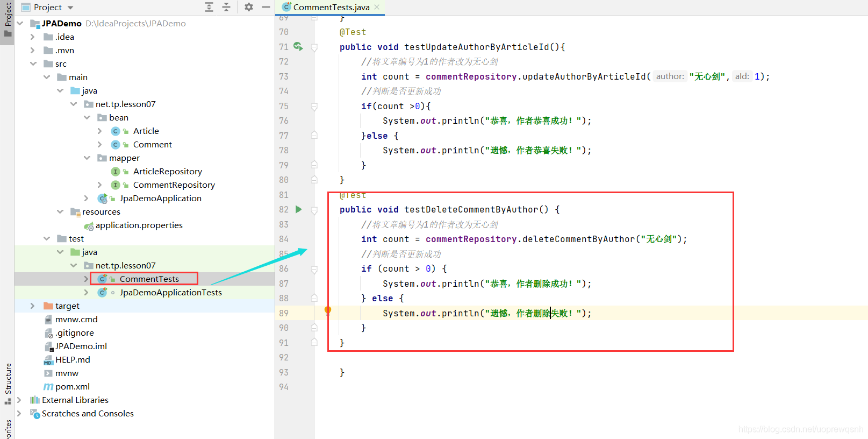Click the Collapse All icon in Project toolbar
The width and height of the screenshot is (868, 439).
pyautogui.click(x=226, y=7)
